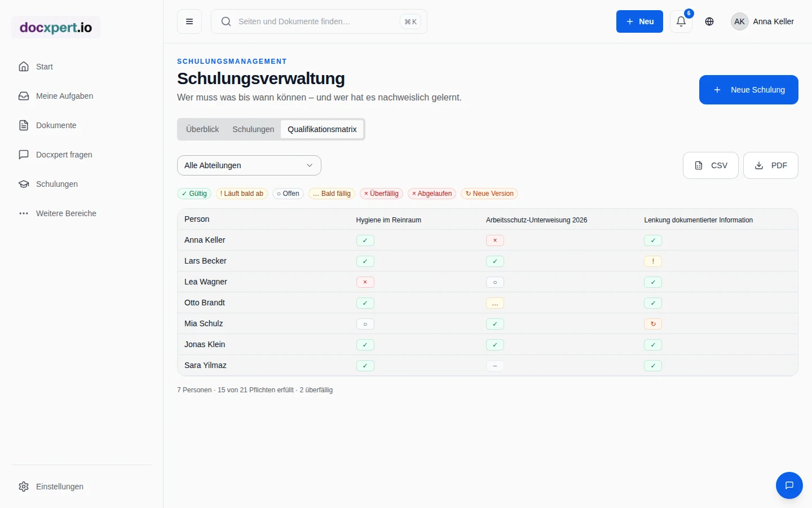Focus the Seiten und Dokumente search field
This screenshot has width=812, height=508.
pos(319,21)
